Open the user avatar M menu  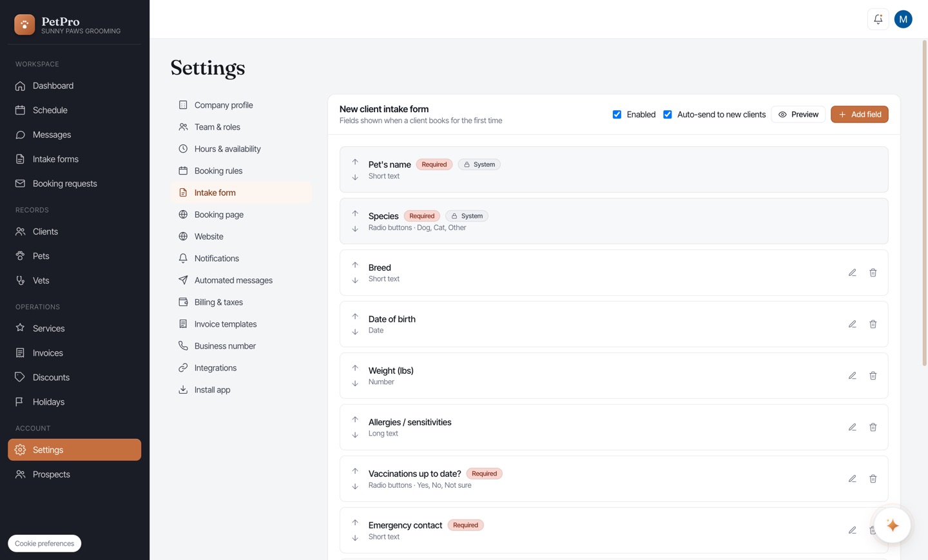click(903, 19)
